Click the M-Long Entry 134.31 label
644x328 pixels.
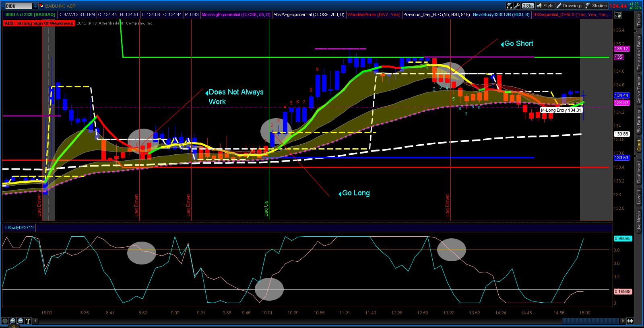click(x=561, y=110)
